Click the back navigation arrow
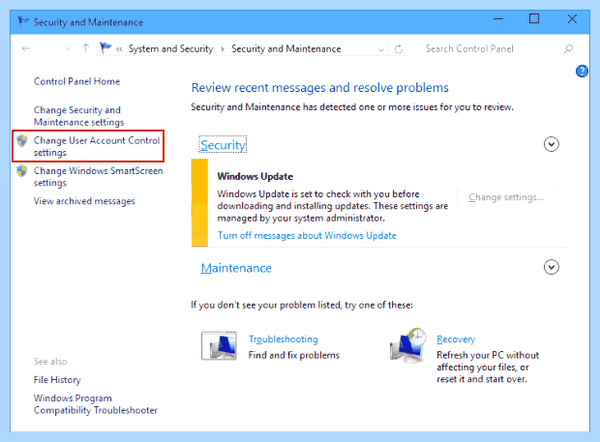Viewport: 600px width, 442px height. click(x=26, y=49)
